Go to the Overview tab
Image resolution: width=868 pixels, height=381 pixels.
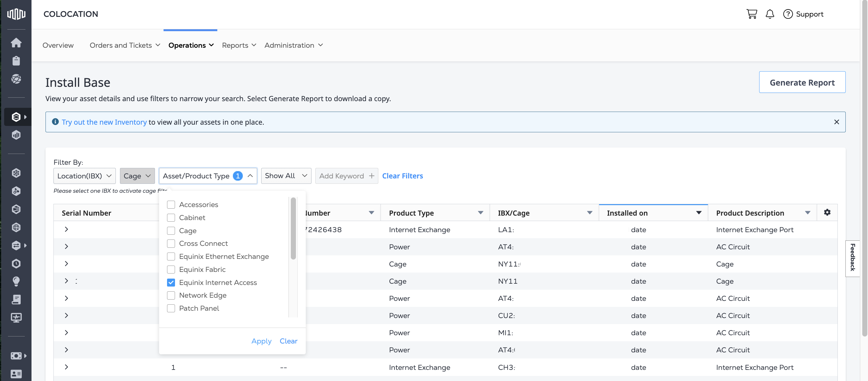58,45
